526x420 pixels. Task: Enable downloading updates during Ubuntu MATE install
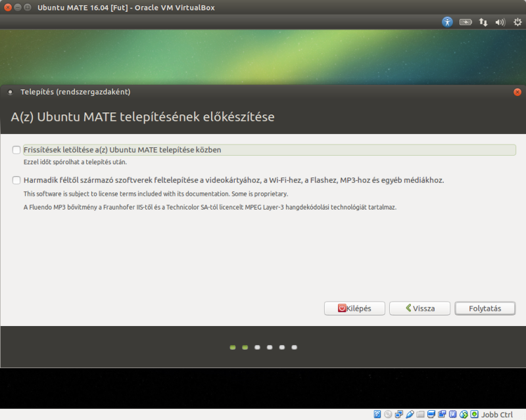[16, 150]
